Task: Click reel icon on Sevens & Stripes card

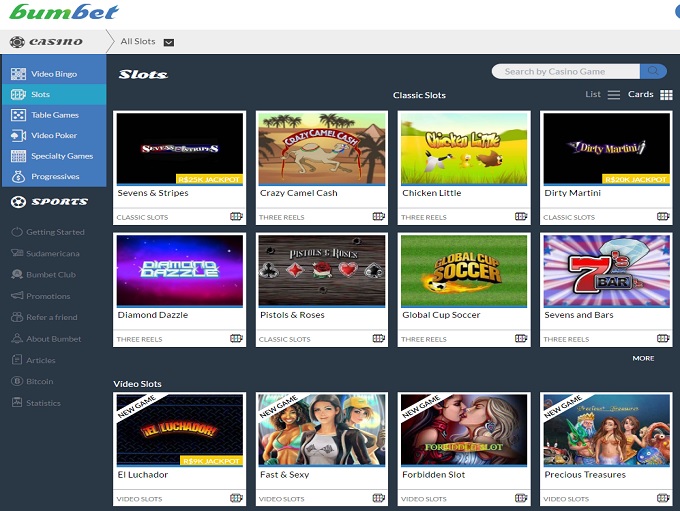Action: pos(237,216)
